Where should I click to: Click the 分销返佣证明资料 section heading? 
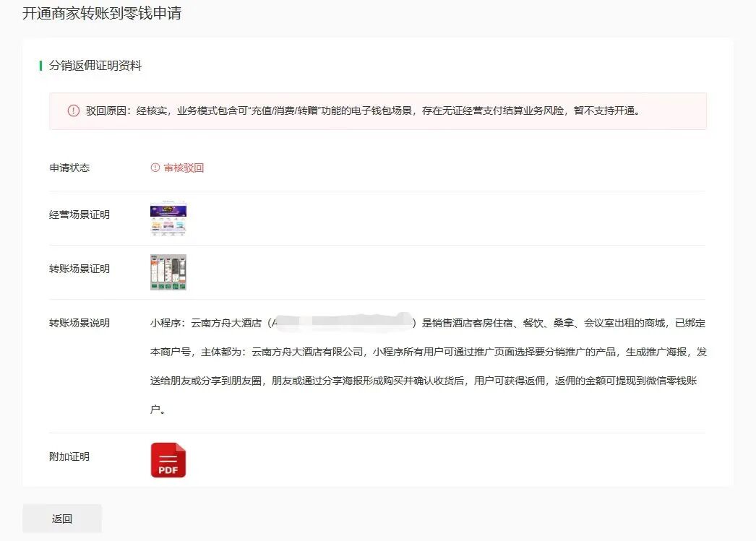pos(95,66)
